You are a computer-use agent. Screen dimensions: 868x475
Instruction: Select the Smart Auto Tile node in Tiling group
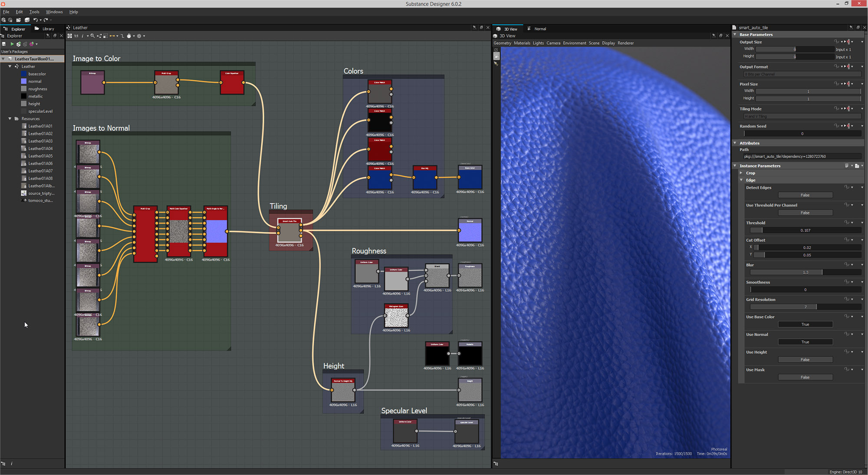click(x=290, y=231)
